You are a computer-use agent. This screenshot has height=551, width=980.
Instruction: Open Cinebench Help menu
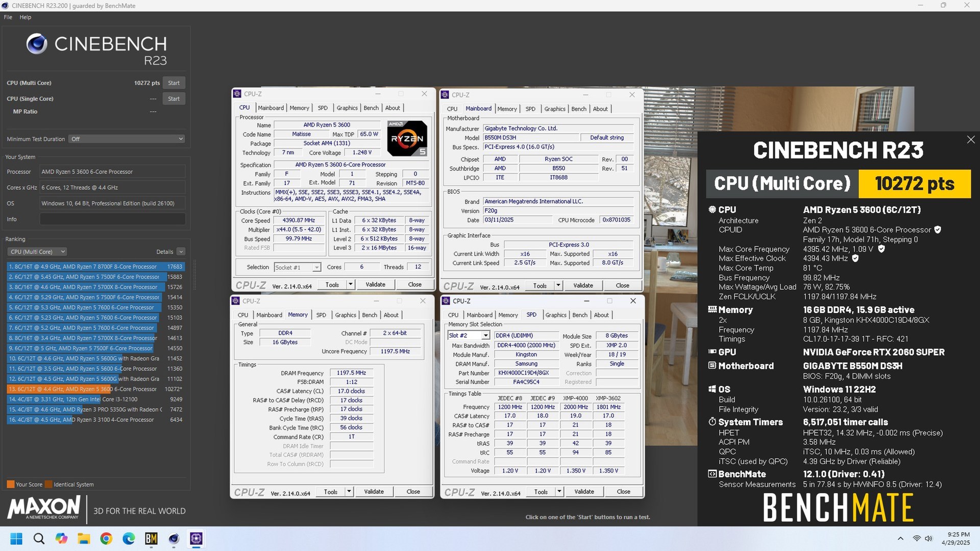[x=26, y=17]
